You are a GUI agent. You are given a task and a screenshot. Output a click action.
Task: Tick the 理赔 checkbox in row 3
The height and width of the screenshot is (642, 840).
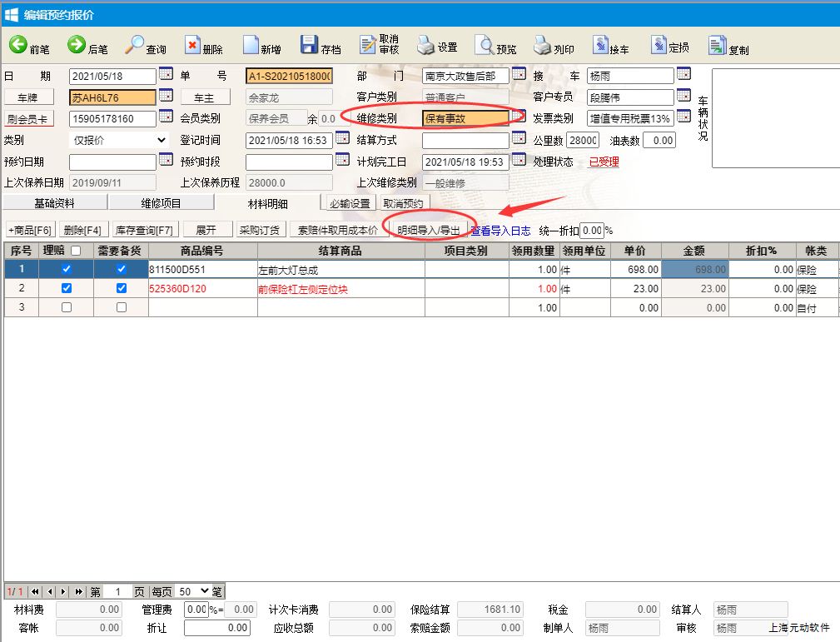click(x=67, y=307)
